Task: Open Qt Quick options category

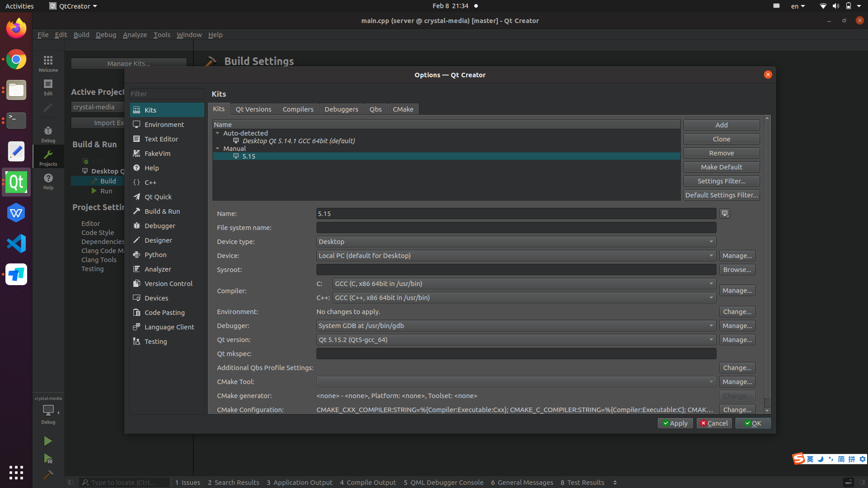Action: coord(167,197)
